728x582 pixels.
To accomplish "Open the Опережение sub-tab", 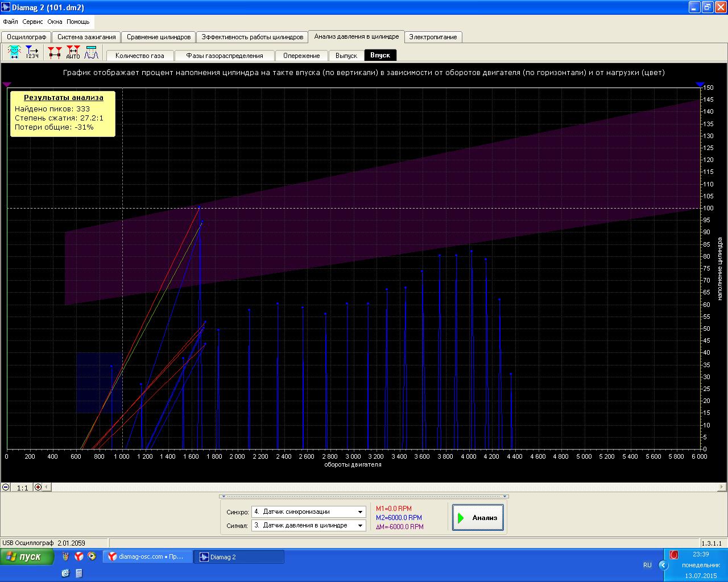I will (301, 56).
